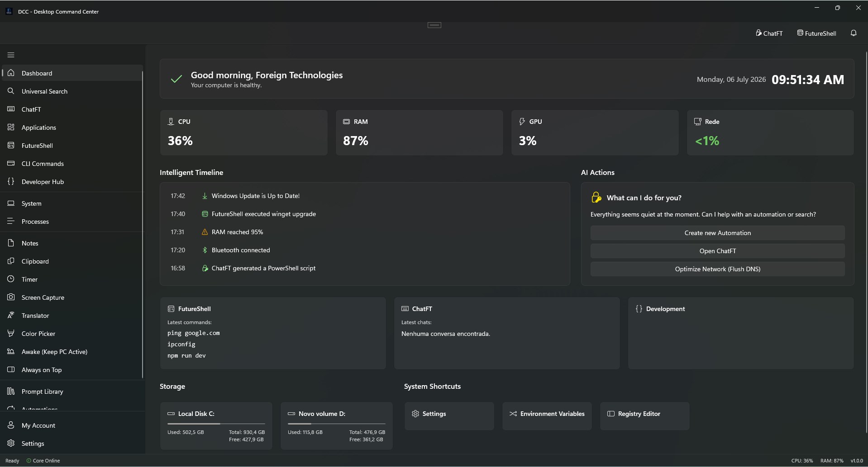Open Notes from the sidebar

(x=72, y=243)
